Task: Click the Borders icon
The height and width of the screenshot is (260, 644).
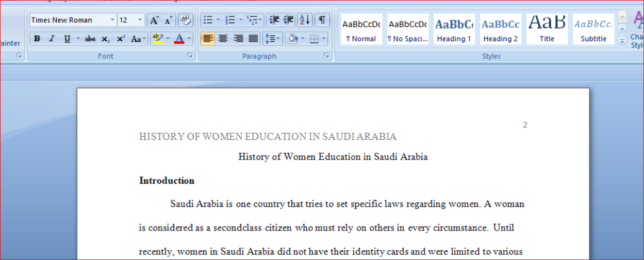Action: pos(315,39)
